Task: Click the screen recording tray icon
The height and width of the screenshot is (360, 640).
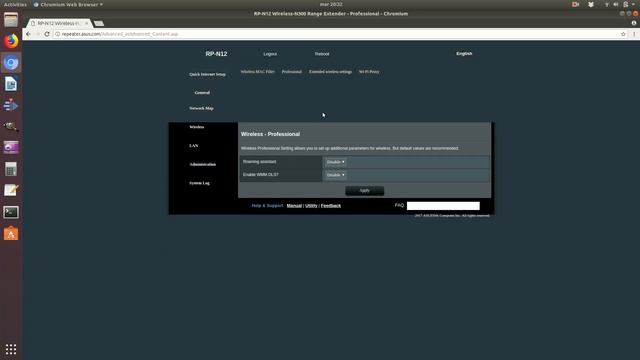Action: (x=576, y=4)
